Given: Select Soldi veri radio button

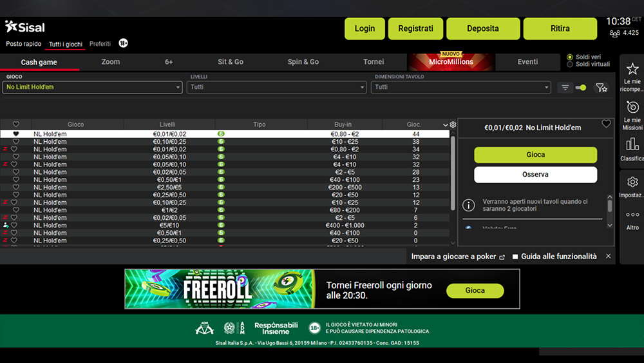Looking at the screenshot, I should click(x=570, y=57).
